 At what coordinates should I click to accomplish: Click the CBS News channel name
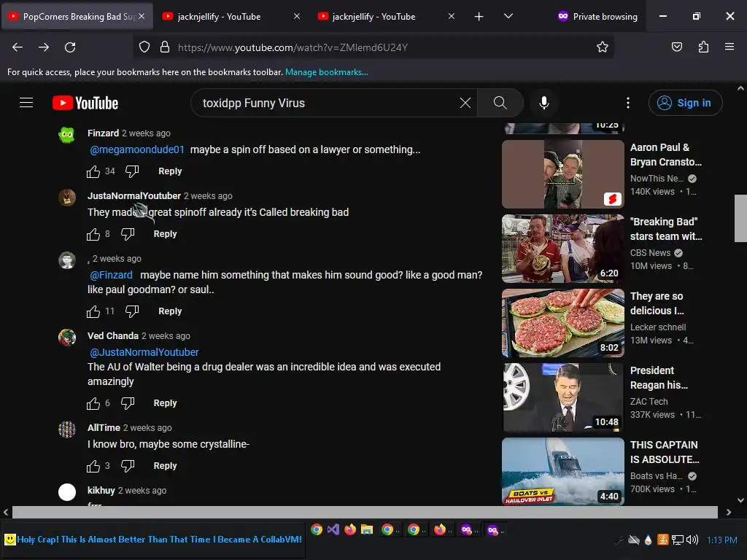650,253
